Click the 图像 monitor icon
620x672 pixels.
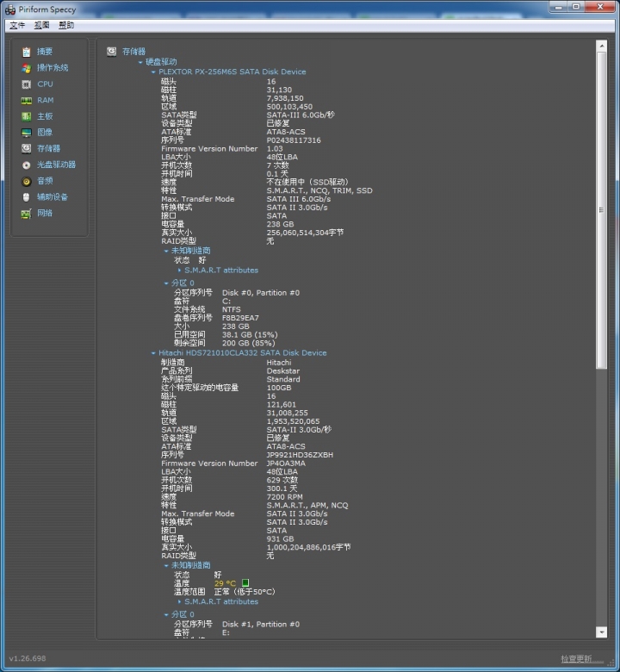[x=26, y=133]
